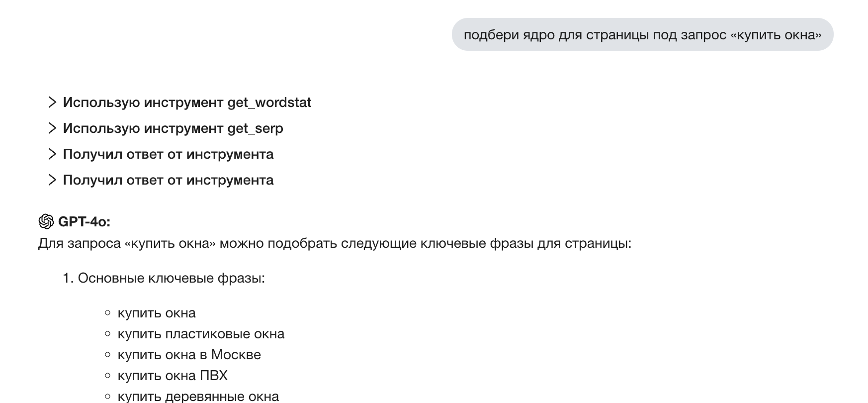Image resolution: width=868 pixels, height=403 pixels.
Task: Click the numbered list marker '1.'
Action: point(68,278)
